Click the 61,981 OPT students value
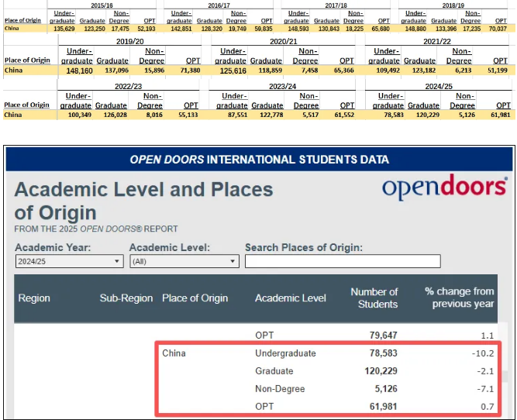The image size is (517, 420). pyautogui.click(x=381, y=407)
